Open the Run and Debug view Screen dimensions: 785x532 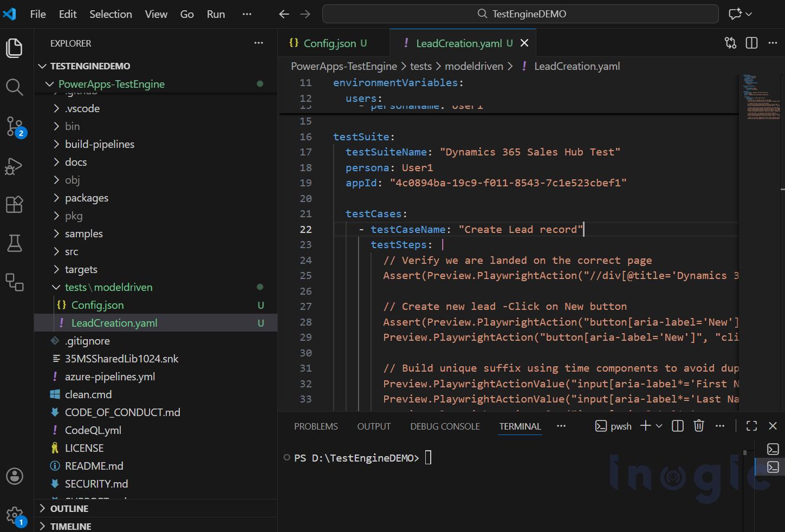tap(14, 166)
